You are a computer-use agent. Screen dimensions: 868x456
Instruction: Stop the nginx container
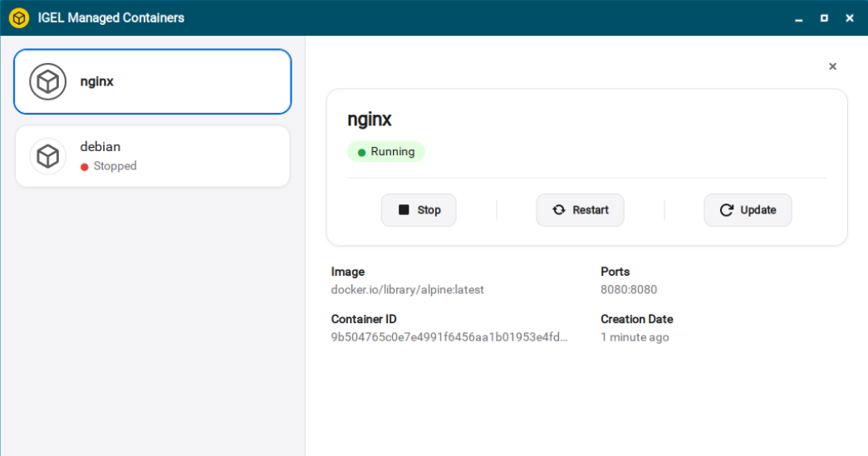coord(419,210)
